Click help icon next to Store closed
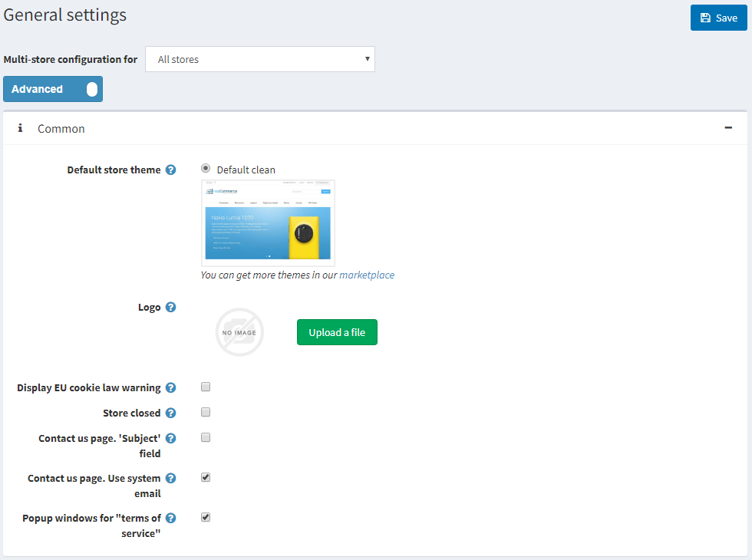The width and height of the screenshot is (752, 560). click(171, 413)
